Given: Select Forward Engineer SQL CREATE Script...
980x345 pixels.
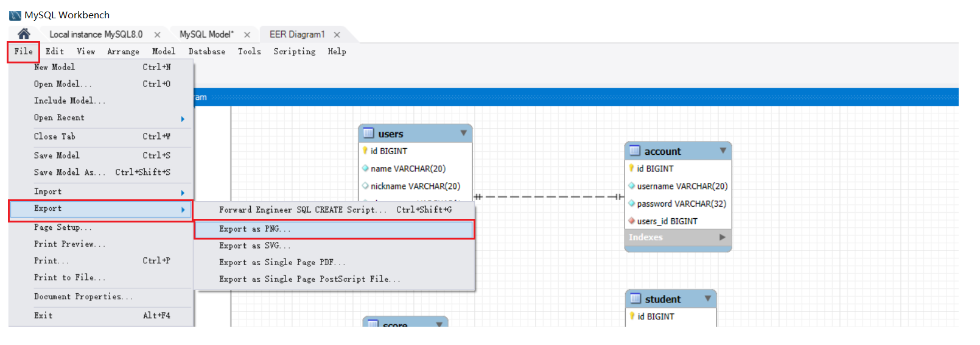Looking at the screenshot, I should (x=334, y=210).
